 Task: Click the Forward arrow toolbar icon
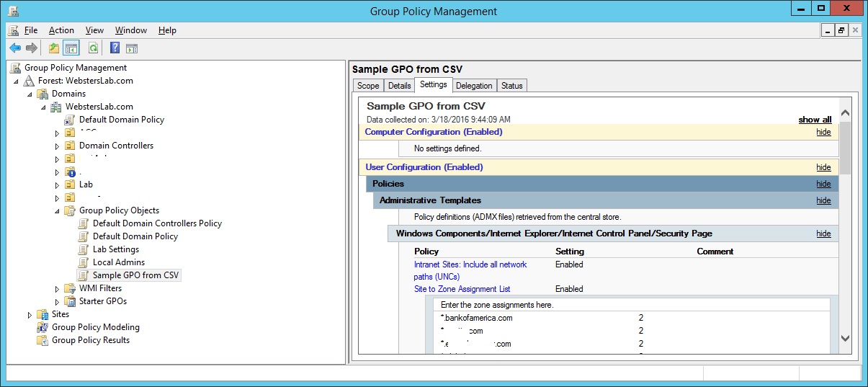[32, 48]
